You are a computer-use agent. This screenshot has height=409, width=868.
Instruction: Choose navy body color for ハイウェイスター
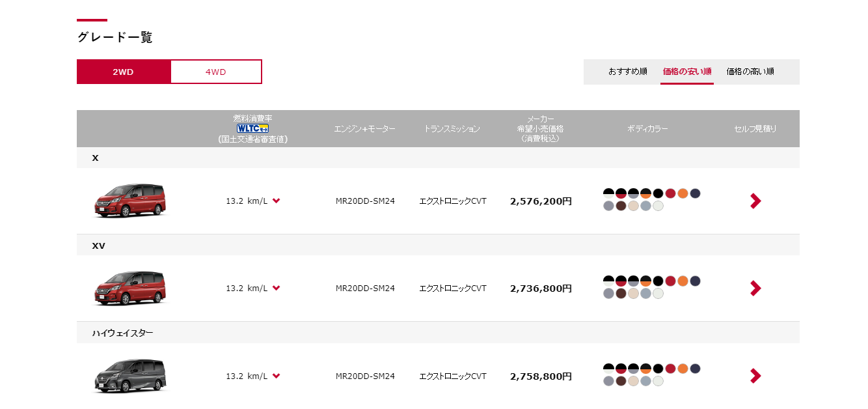coord(695,369)
